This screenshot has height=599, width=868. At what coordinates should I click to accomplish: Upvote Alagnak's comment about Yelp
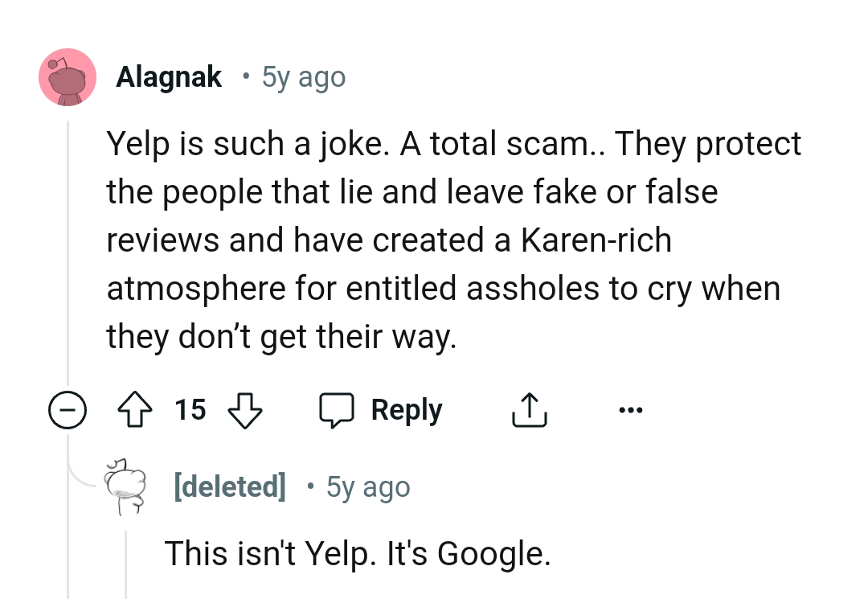click(135, 409)
